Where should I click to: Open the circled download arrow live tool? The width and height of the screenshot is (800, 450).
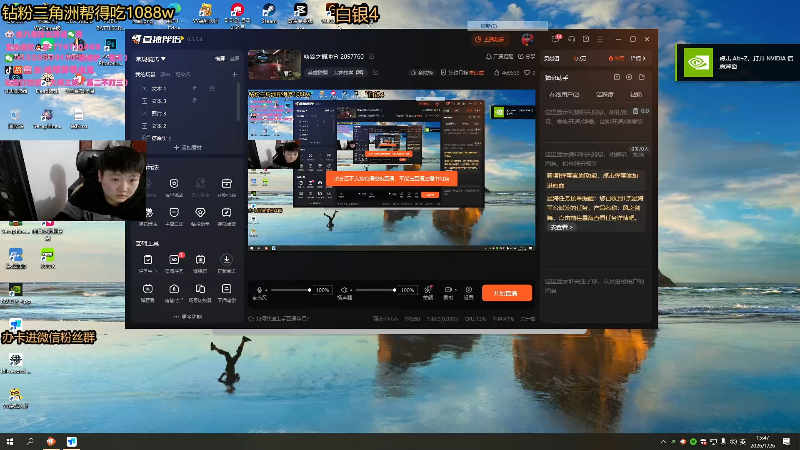(x=226, y=260)
